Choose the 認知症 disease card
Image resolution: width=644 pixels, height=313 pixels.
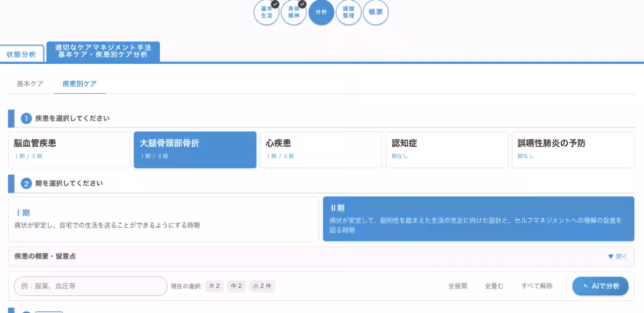click(x=447, y=150)
